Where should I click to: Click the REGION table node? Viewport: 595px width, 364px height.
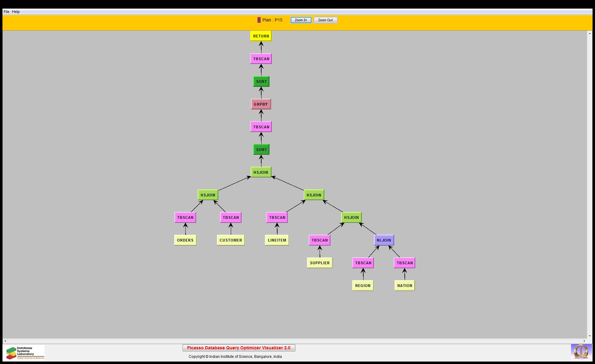pos(363,286)
